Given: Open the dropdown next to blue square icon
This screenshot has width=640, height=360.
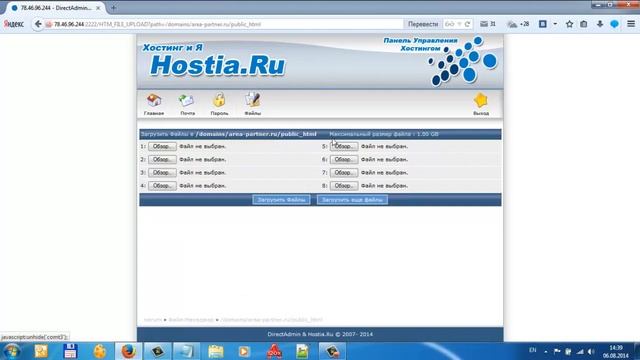Looking at the screenshot, I should [x=555, y=24].
